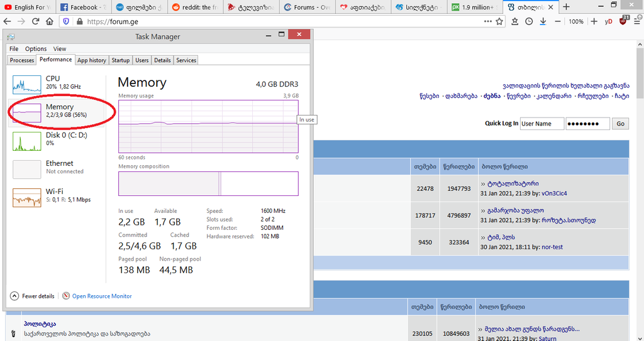This screenshot has width=644, height=341.
Task: Show browsing history clock icon
Action: coord(529,21)
